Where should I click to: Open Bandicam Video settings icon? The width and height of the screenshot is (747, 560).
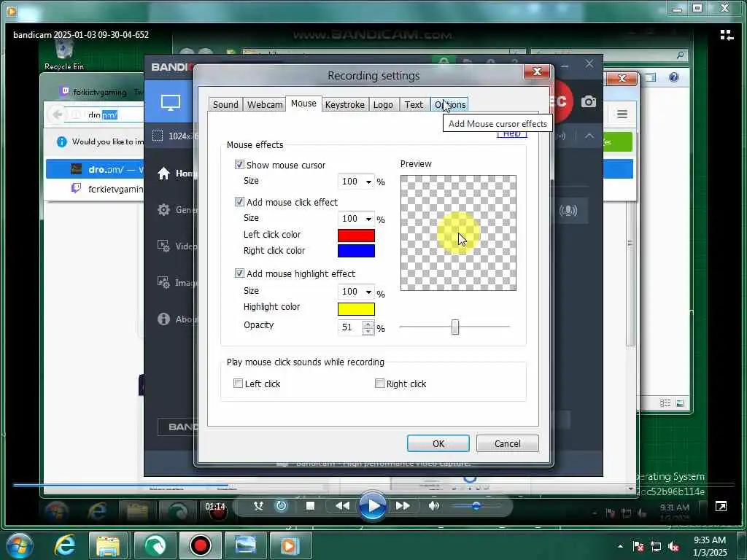(x=163, y=246)
